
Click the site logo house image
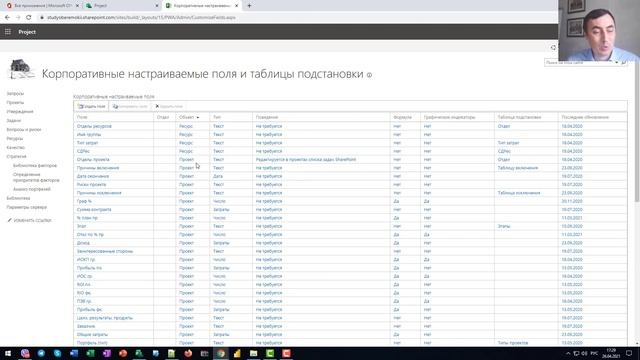point(21,69)
